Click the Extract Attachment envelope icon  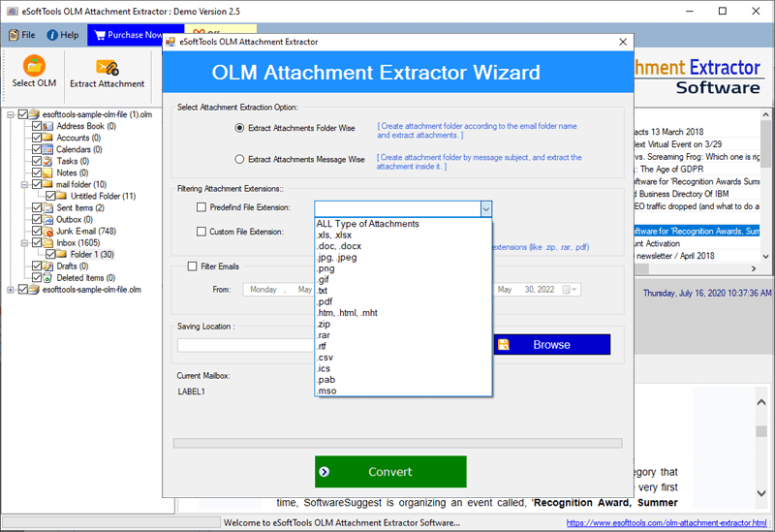point(108,67)
